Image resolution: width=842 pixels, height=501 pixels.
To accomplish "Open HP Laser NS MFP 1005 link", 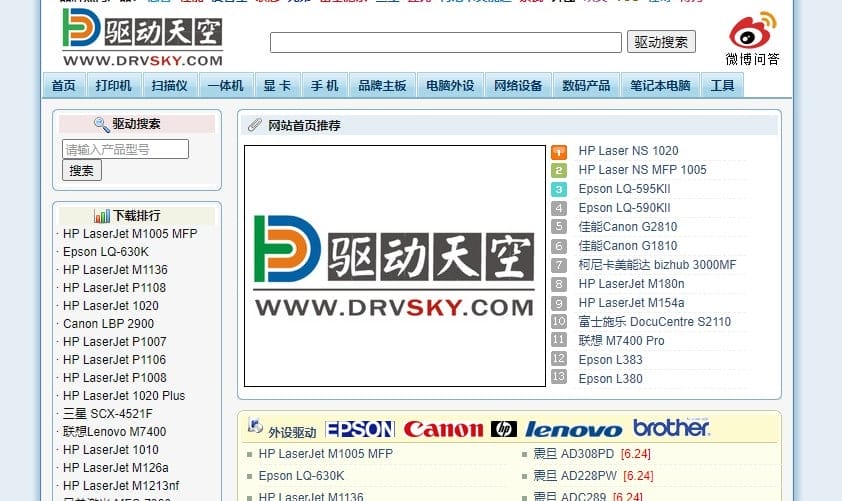I will [x=642, y=170].
